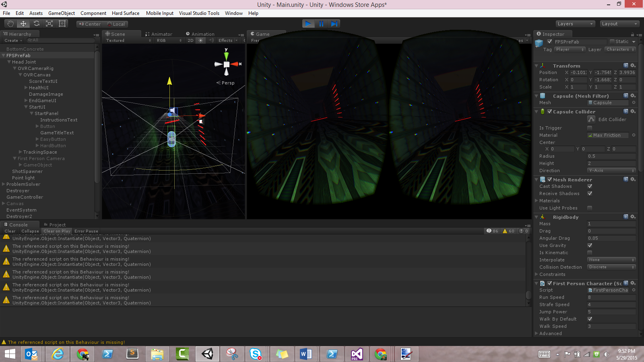Toggle Clear on Play in the Console
The width and height of the screenshot is (644, 362).
[56, 231]
